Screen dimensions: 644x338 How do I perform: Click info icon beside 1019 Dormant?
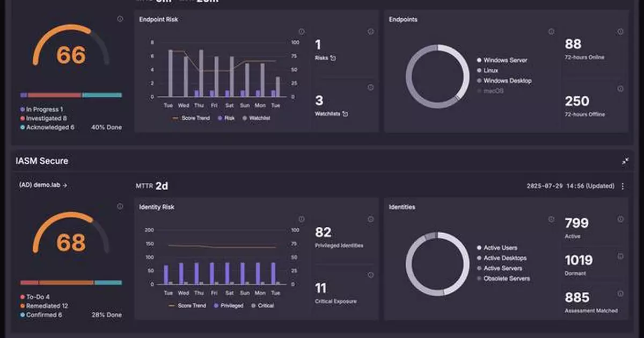coord(620,256)
